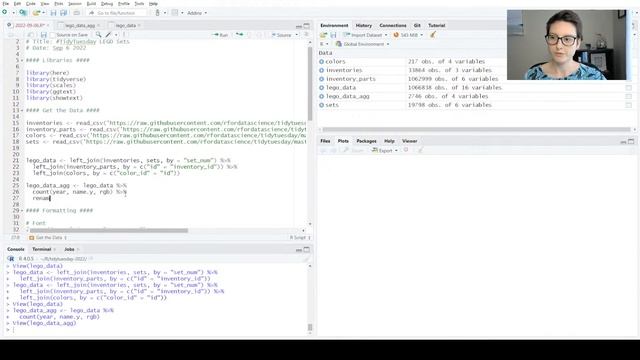Expand the lego_data_agg data object

click(x=322, y=96)
